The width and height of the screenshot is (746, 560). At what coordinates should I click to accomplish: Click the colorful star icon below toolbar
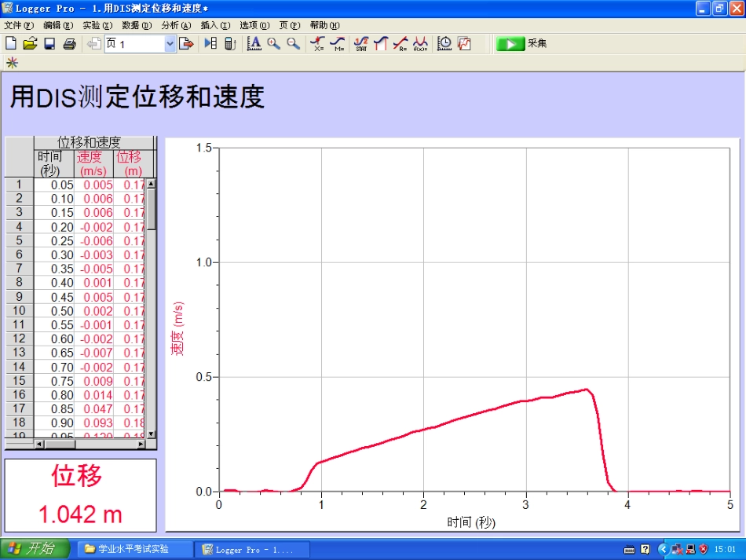coord(12,63)
